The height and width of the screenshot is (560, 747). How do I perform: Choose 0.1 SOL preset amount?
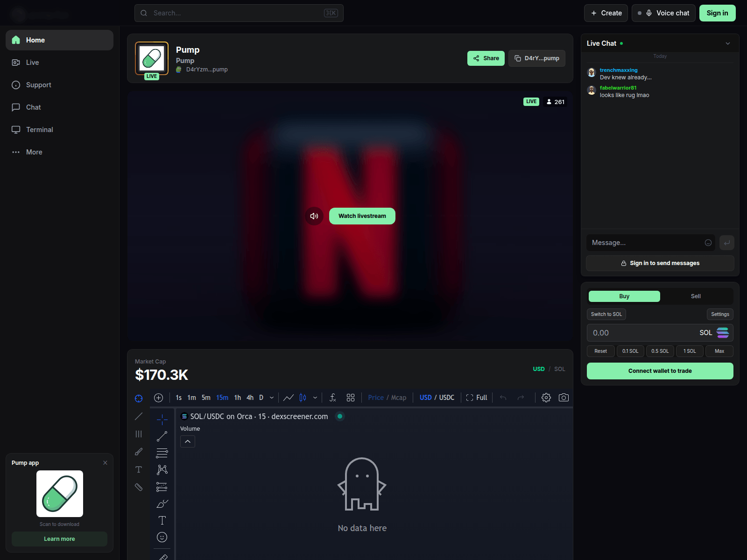630,351
